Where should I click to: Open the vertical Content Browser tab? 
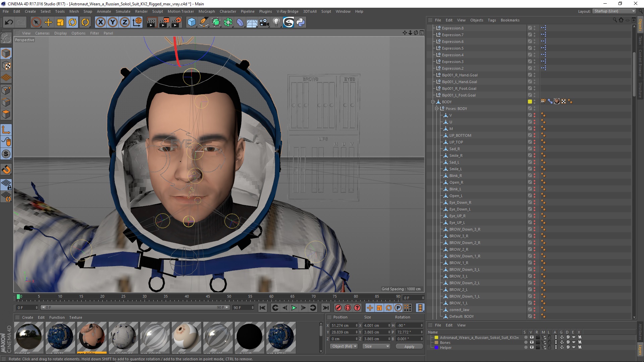pos(640,63)
